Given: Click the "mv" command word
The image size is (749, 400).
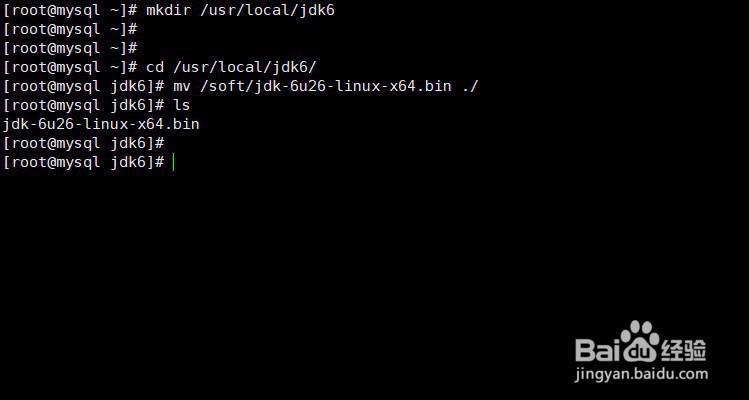Looking at the screenshot, I should point(181,86).
